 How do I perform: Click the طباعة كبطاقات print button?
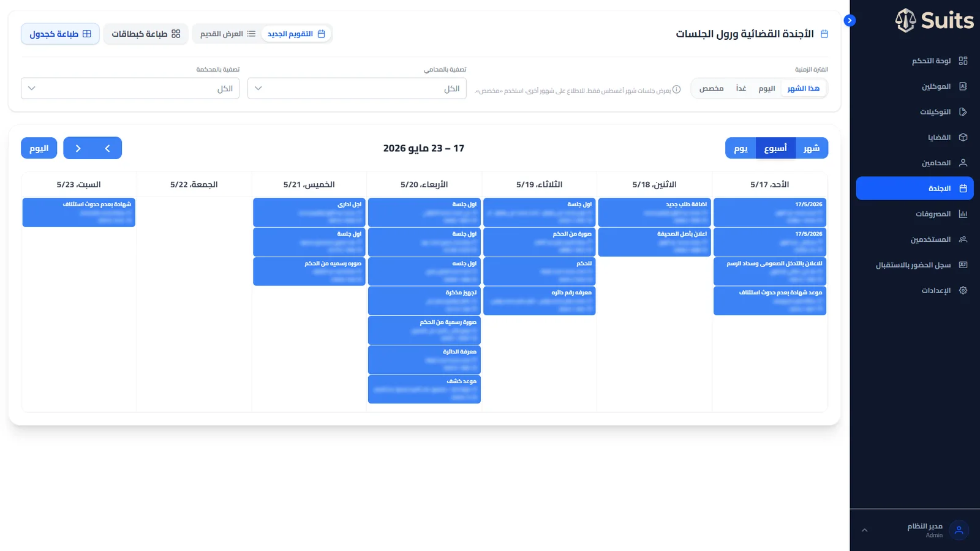coord(146,34)
